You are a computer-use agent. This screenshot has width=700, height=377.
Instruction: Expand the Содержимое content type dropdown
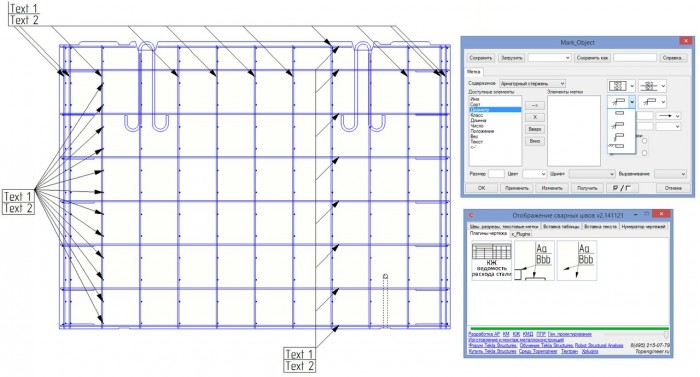[x=532, y=84]
